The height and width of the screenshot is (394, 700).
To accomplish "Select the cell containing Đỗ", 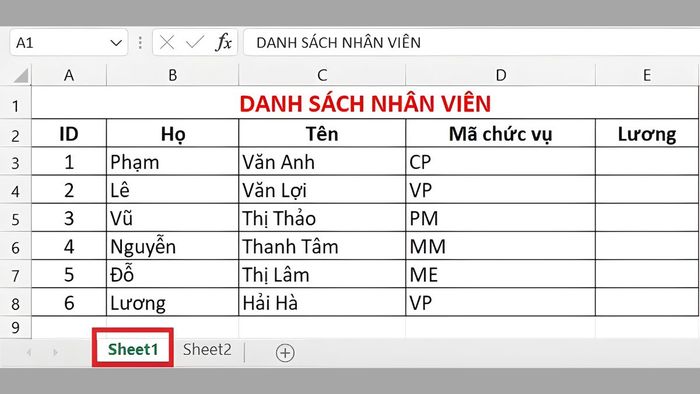I will [x=172, y=274].
